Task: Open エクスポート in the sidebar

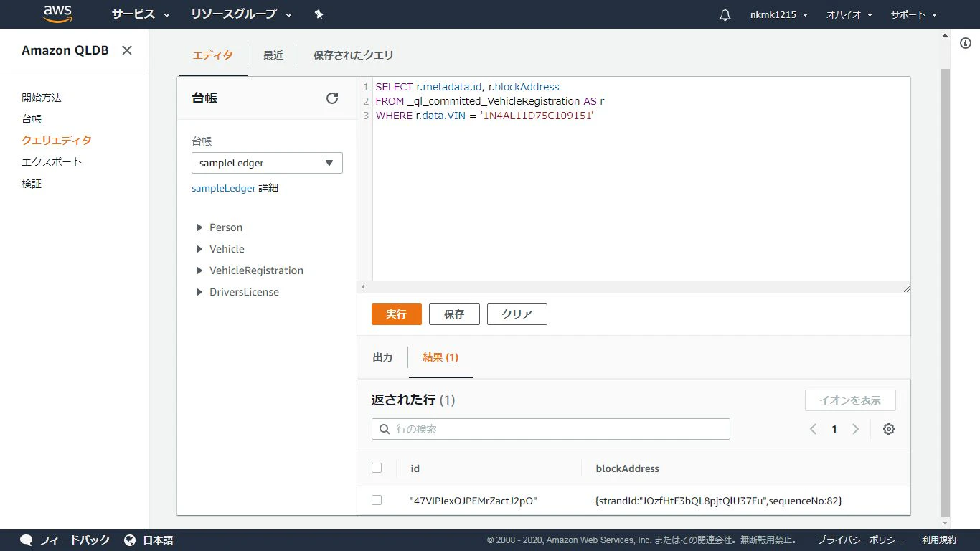Action: point(52,162)
